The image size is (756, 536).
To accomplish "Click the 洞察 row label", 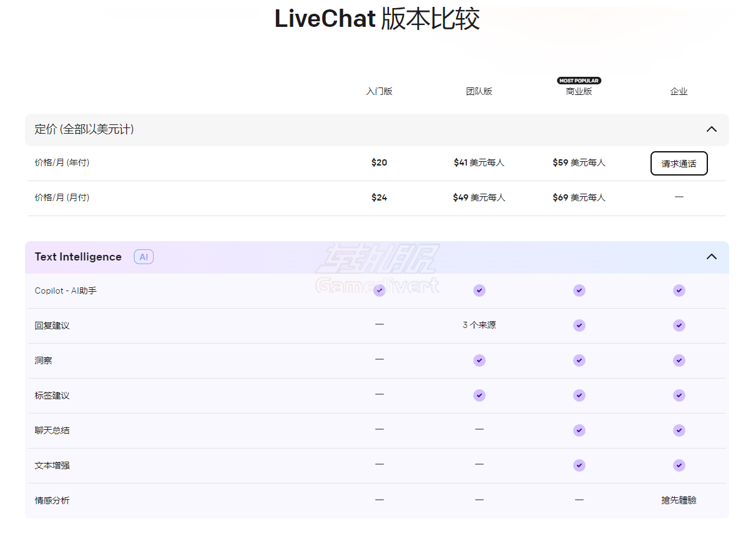I will click(x=43, y=361).
